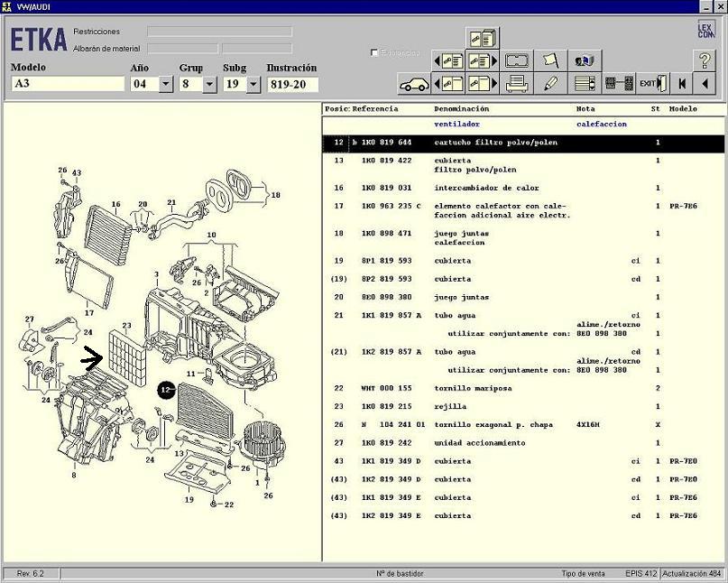Viewport: 728px width, 583px height.
Task: Click the flag icon in toolbar
Action: [x=550, y=60]
